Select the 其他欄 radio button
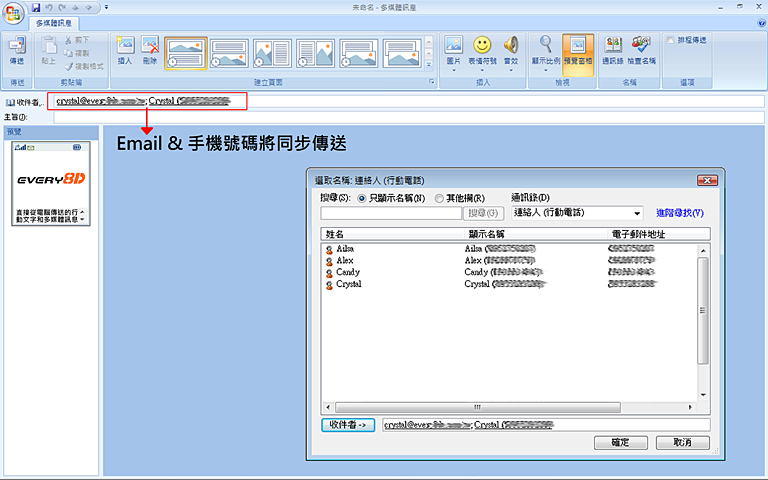 439,198
